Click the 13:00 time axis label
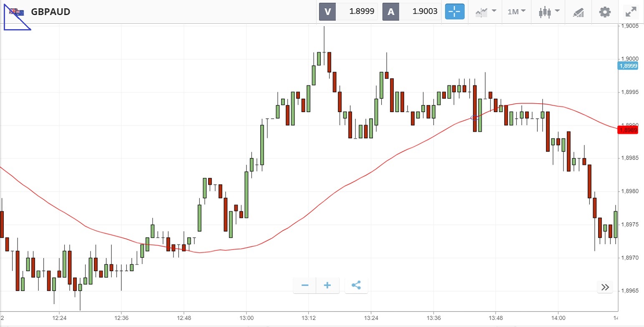 pos(246,318)
